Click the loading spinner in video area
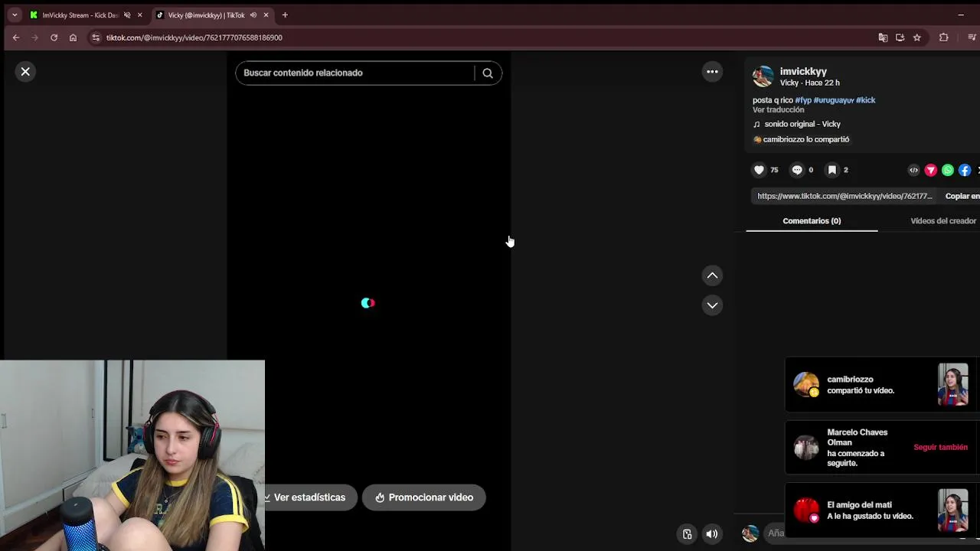This screenshot has height=551, width=980. pyautogui.click(x=368, y=303)
